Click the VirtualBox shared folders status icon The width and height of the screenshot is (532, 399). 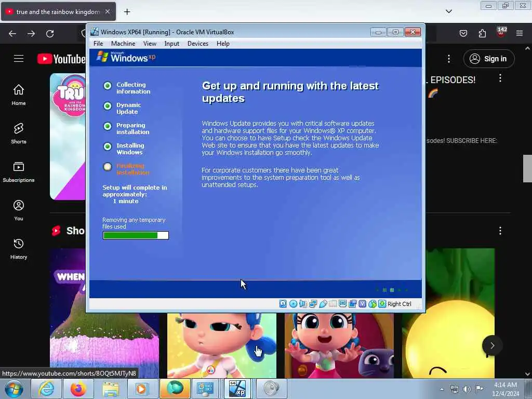(333, 303)
